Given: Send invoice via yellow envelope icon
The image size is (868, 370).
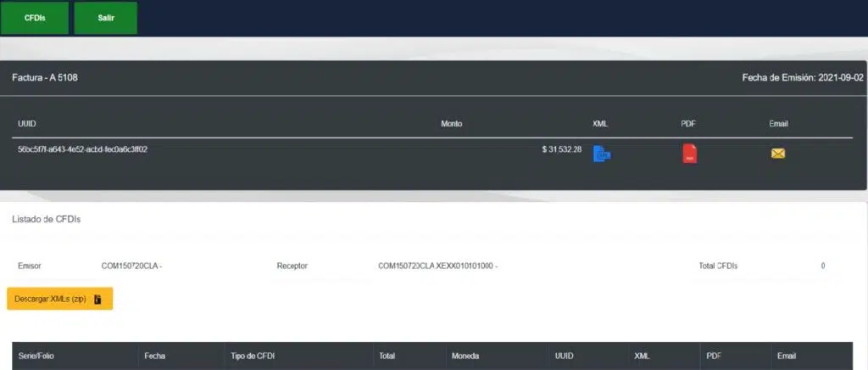Looking at the screenshot, I should pyautogui.click(x=778, y=154).
